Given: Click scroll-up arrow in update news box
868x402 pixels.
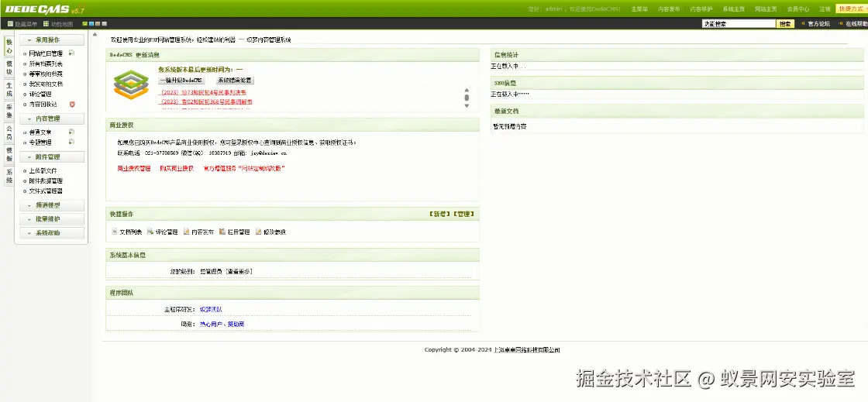Looking at the screenshot, I should pos(467,90).
